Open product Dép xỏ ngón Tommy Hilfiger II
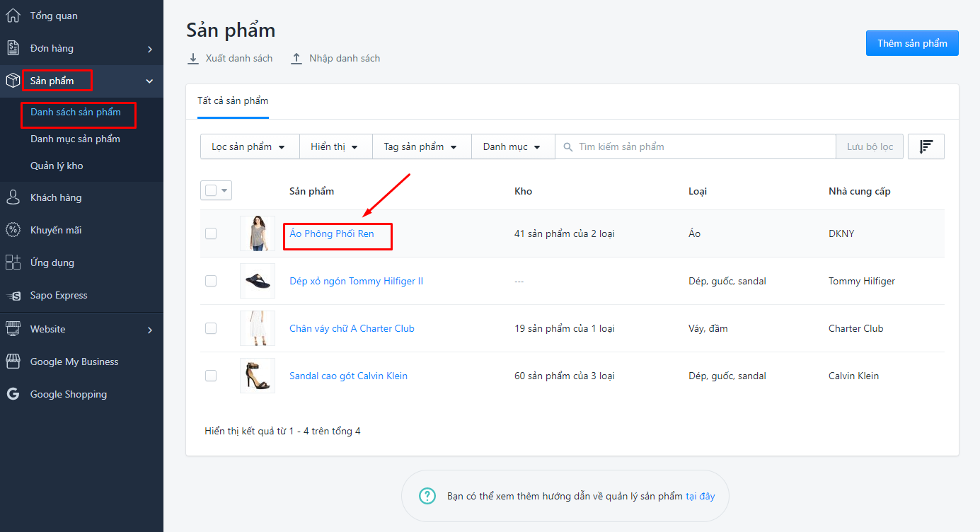 pyautogui.click(x=356, y=281)
